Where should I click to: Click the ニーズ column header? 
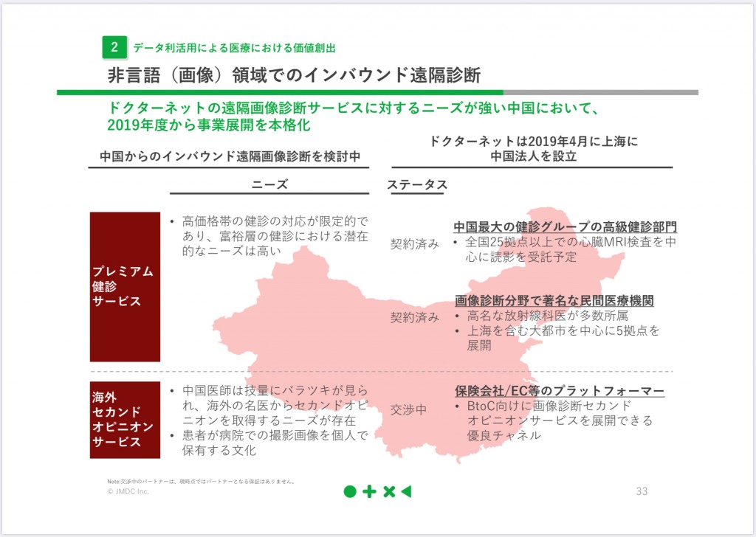click(x=269, y=184)
